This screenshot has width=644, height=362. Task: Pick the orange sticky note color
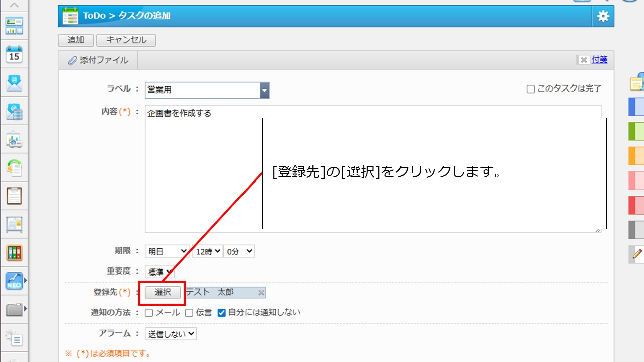tap(636, 156)
